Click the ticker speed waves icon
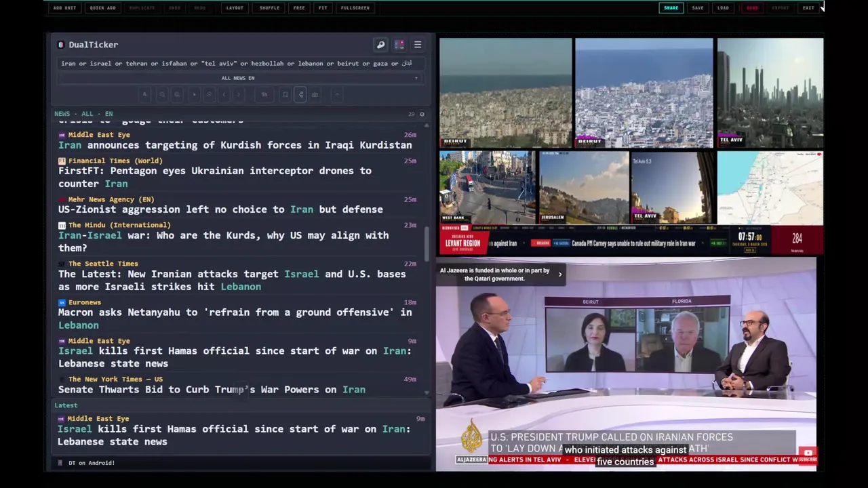Viewport: 868px width, 488px height. pyautogui.click(x=210, y=94)
